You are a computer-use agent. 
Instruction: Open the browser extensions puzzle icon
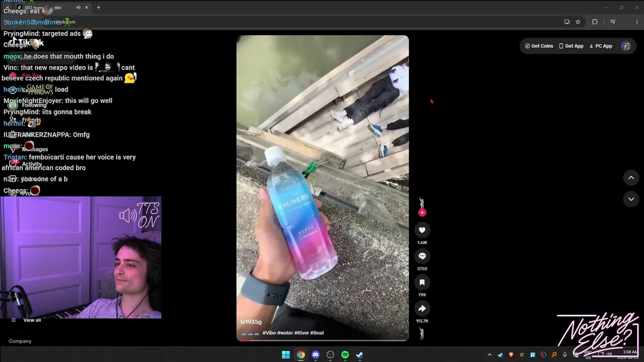point(595,22)
